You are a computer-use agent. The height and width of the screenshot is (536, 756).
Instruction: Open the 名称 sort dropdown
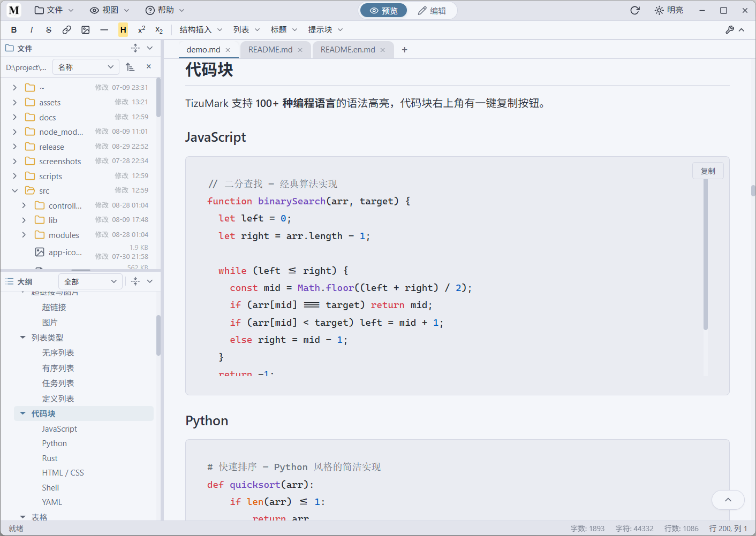click(86, 67)
